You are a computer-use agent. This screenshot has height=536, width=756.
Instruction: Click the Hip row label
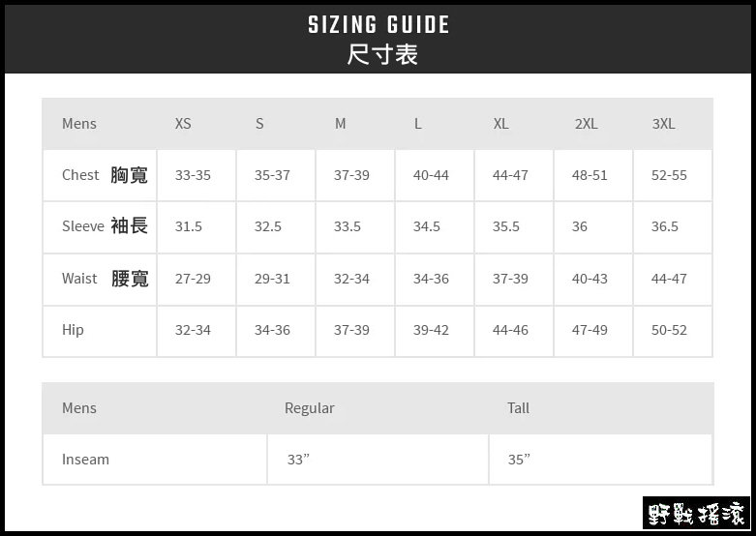click(x=73, y=330)
